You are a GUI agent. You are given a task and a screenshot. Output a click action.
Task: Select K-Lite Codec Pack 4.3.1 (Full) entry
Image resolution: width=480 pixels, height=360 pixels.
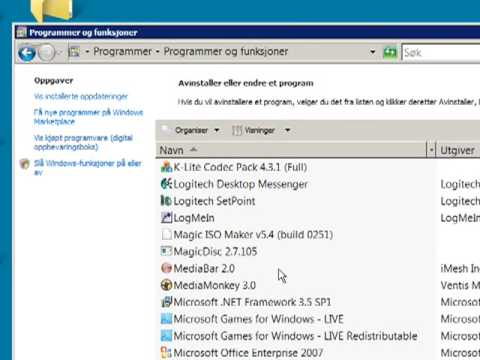click(x=240, y=167)
